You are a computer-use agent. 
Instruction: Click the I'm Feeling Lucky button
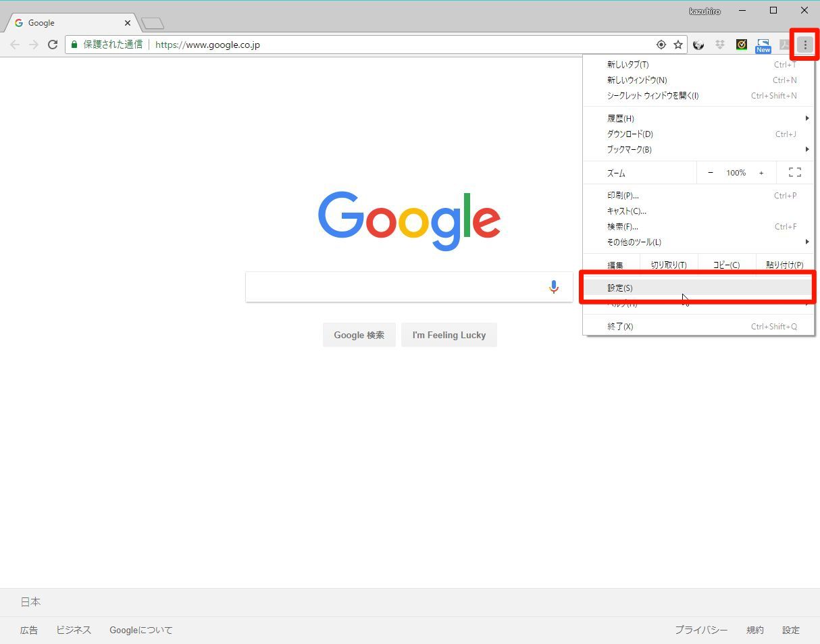pyautogui.click(x=449, y=335)
